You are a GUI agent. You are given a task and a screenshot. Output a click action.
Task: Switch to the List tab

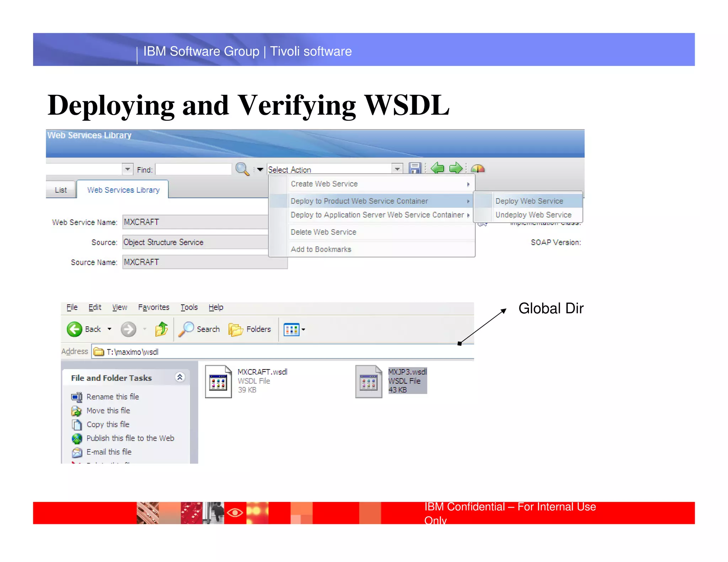coord(61,190)
